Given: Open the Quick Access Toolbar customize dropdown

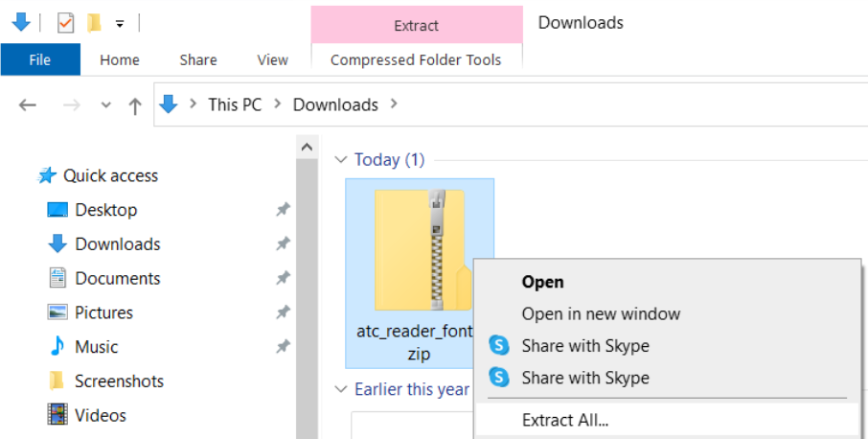Looking at the screenshot, I should click(x=120, y=23).
